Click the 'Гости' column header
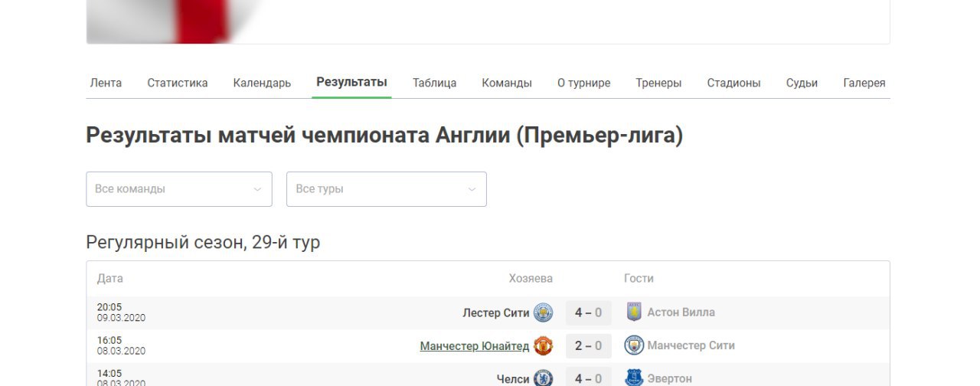Image resolution: width=980 pixels, height=386 pixels. (x=639, y=278)
